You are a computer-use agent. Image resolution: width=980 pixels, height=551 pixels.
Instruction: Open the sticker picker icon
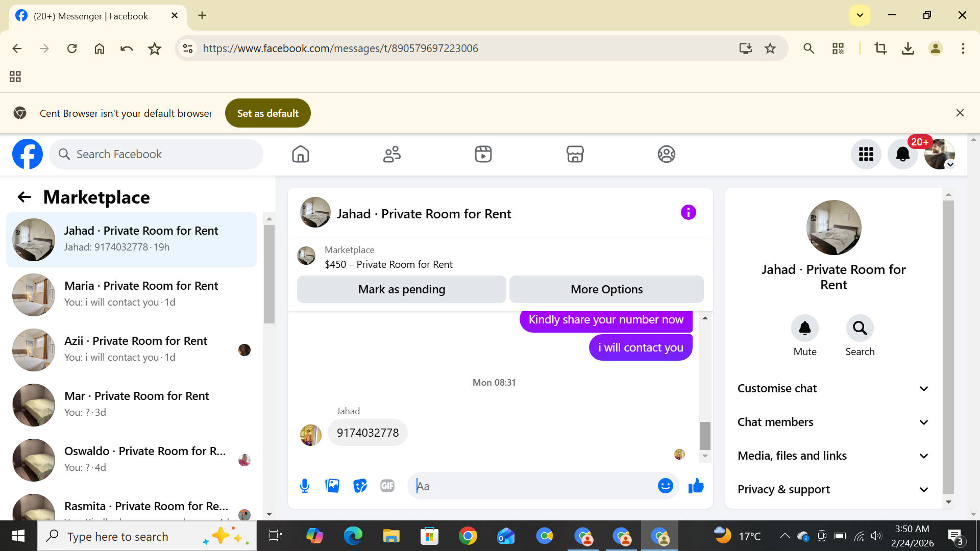coord(360,486)
